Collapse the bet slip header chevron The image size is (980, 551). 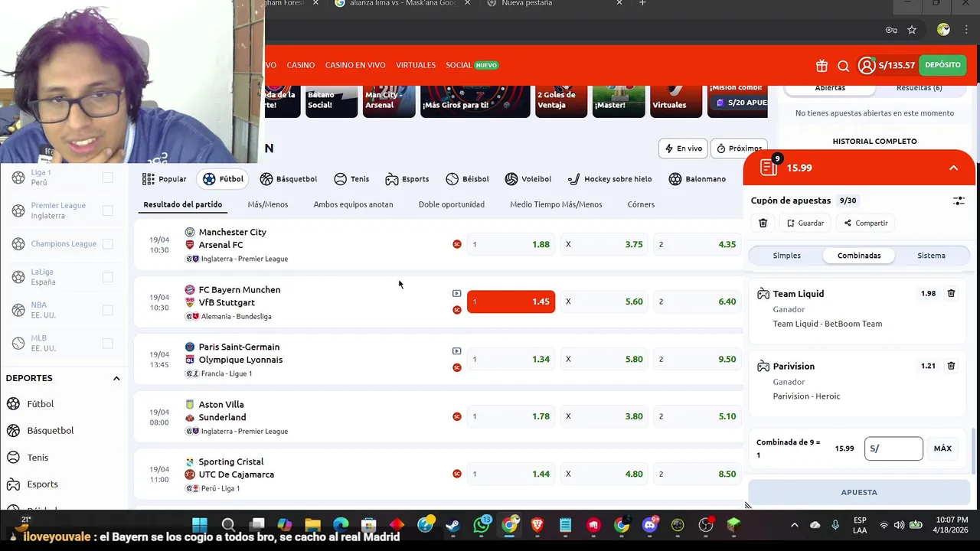(953, 168)
